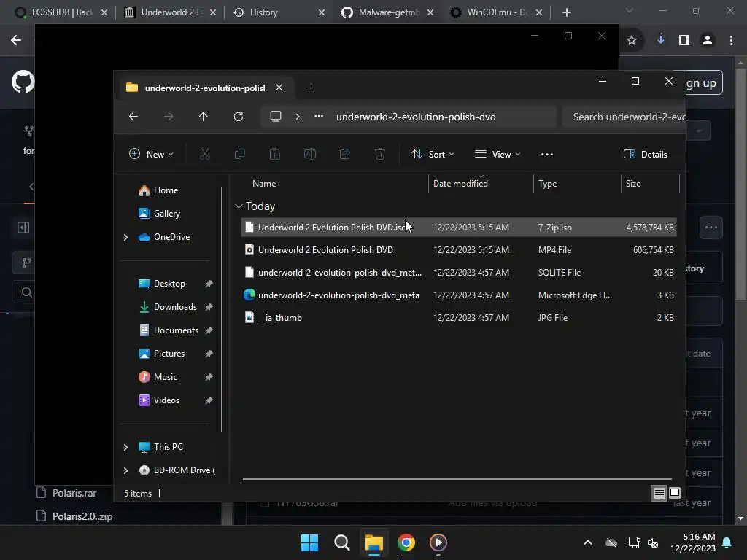Go up one folder level in Explorer
The height and width of the screenshot is (560, 747).
pos(204,117)
